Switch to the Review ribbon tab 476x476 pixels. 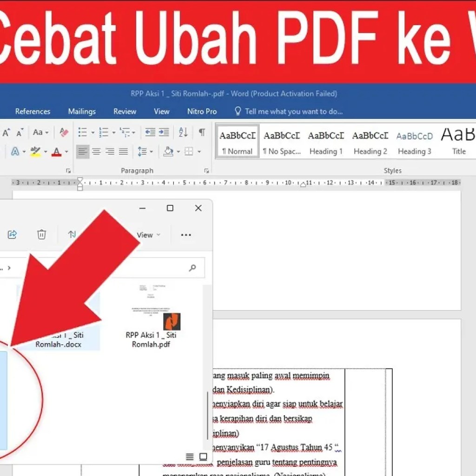[x=124, y=111]
